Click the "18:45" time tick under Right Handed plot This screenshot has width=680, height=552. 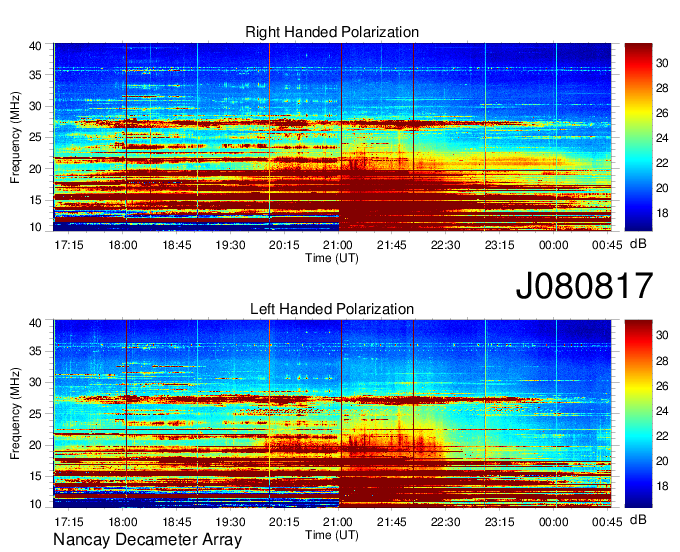[x=177, y=245]
